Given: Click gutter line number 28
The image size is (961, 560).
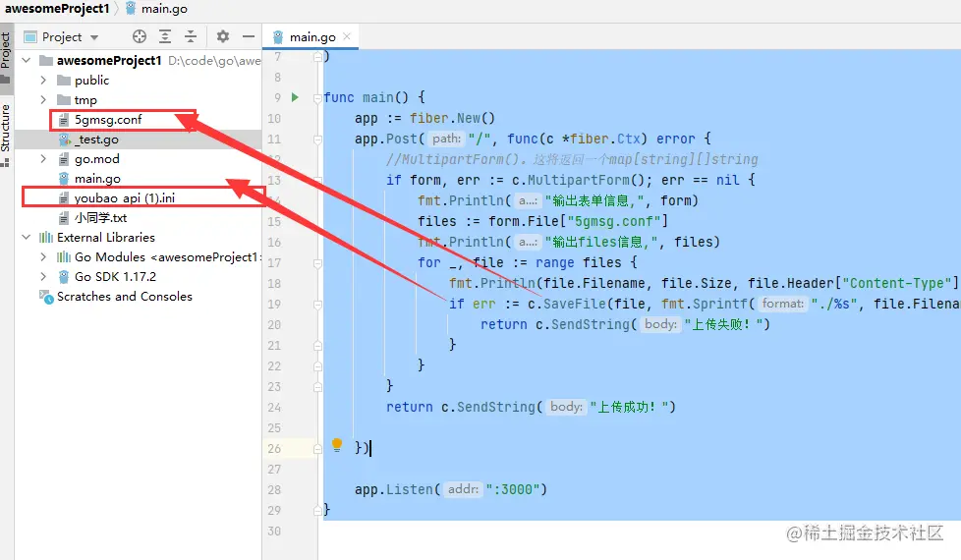Looking at the screenshot, I should click(x=274, y=489).
